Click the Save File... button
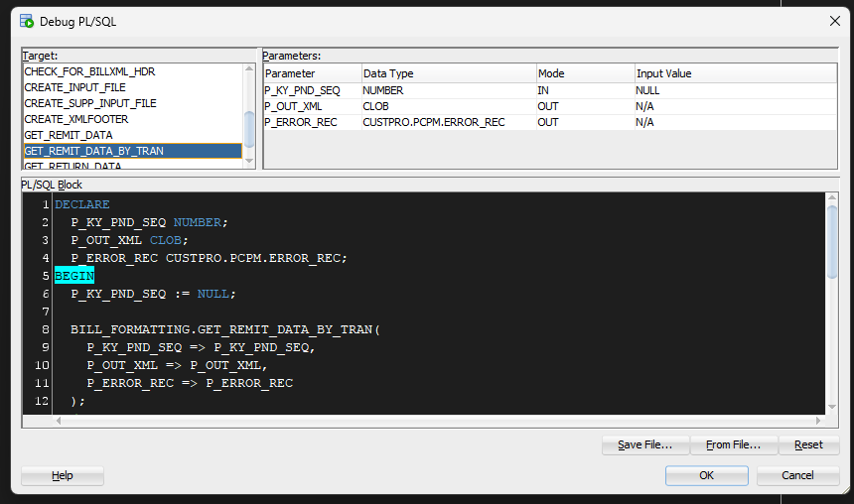 (645, 444)
